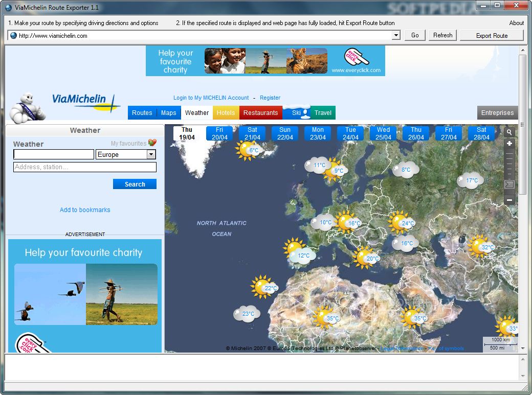Click the 24°C sunny weather icon
532x395 pixels.
pos(402,222)
